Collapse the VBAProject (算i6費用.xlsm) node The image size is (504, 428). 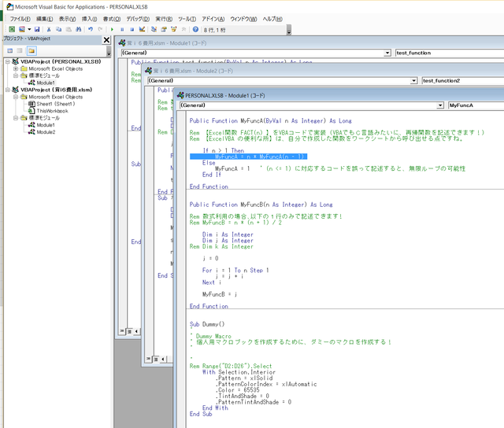[8, 90]
